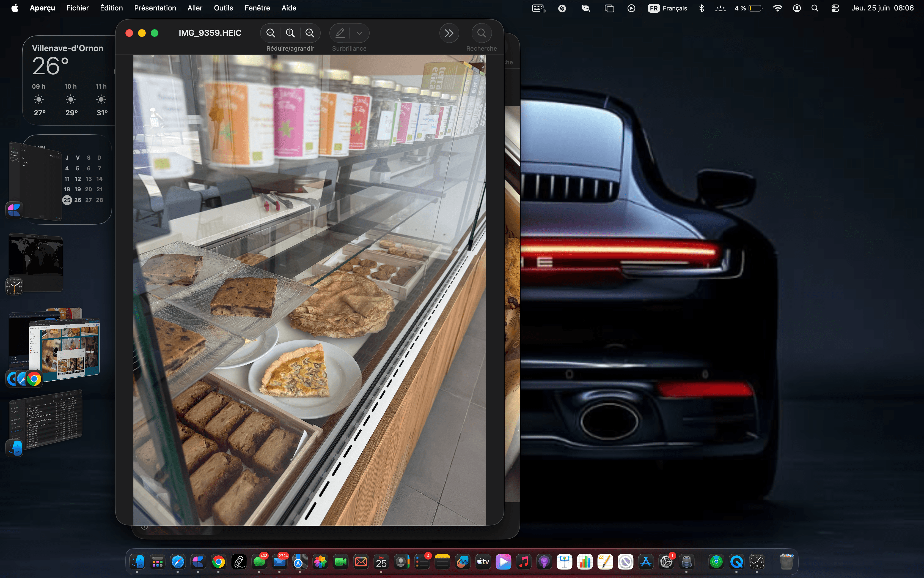Open the Fichier menu

[x=78, y=8]
